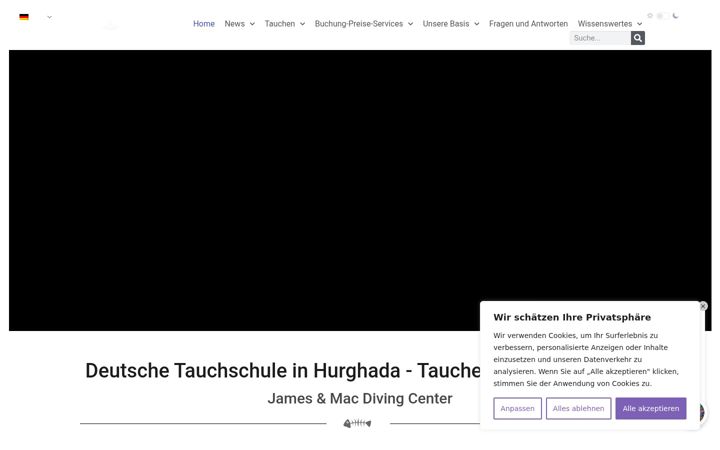Toggle the dark mode switch
This screenshot has width=720, height=450.
663,16
